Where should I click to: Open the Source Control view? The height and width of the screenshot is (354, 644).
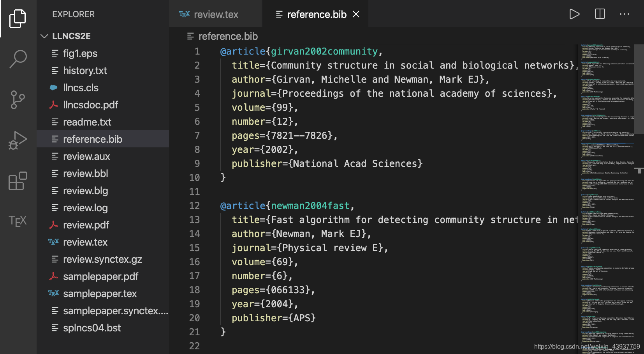coord(18,100)
